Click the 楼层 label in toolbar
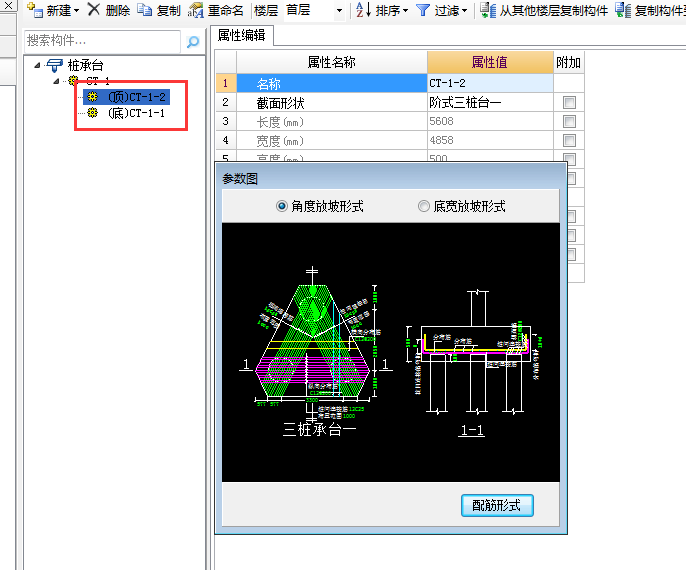686x570 pixels. coord(266,10)
